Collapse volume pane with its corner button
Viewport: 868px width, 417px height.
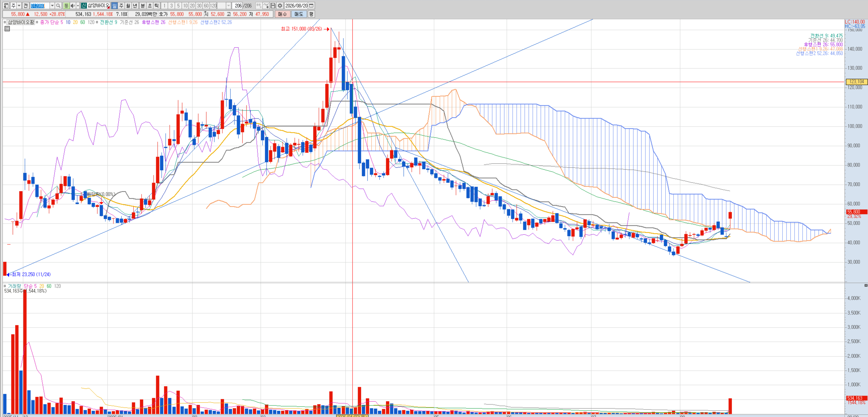tap(866, 285)
